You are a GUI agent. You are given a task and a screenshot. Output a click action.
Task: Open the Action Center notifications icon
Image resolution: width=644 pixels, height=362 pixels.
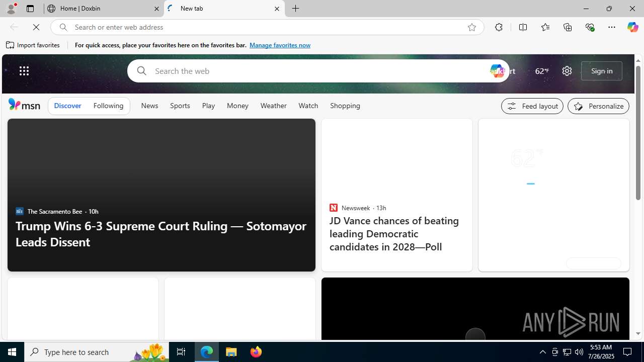tap(628, 352)
